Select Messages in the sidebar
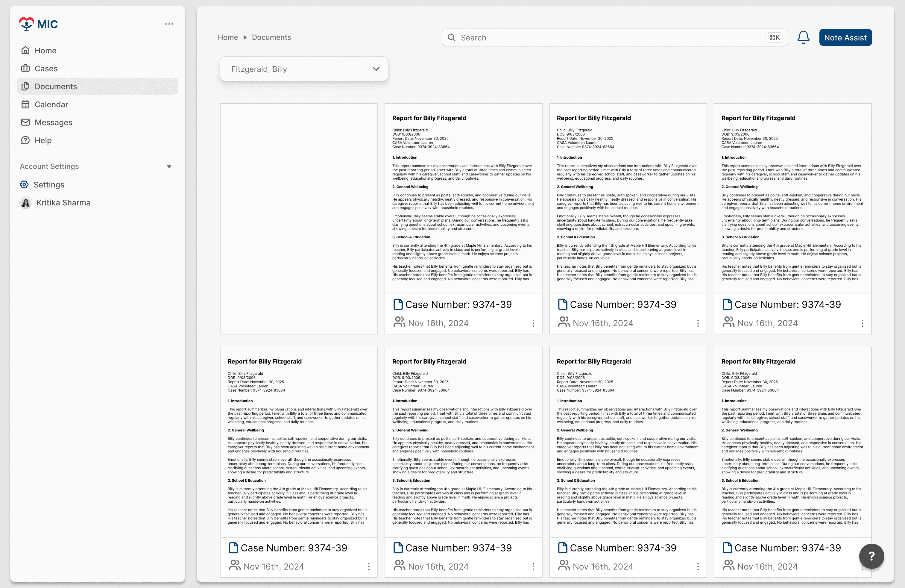 (x=53, y=122)
